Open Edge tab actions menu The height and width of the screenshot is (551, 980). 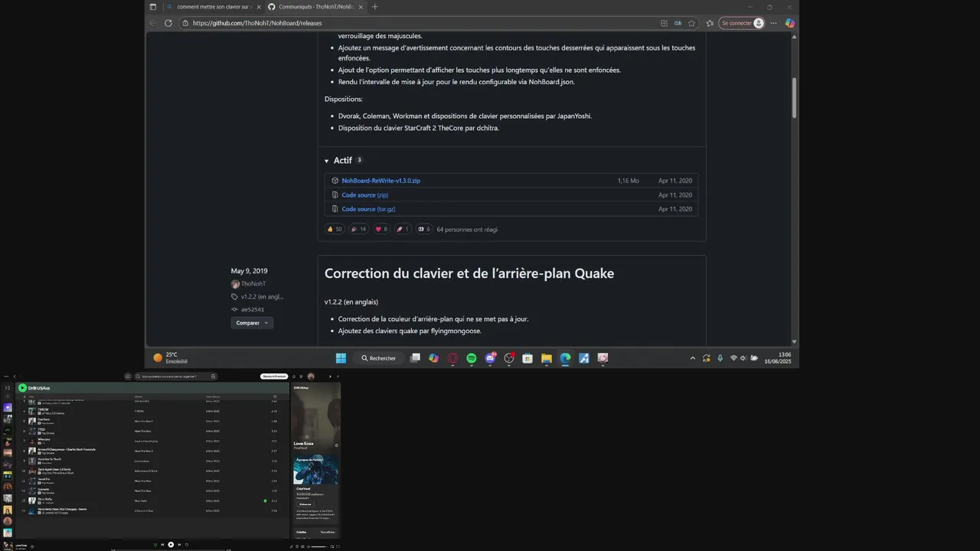(x=152, y=7)
